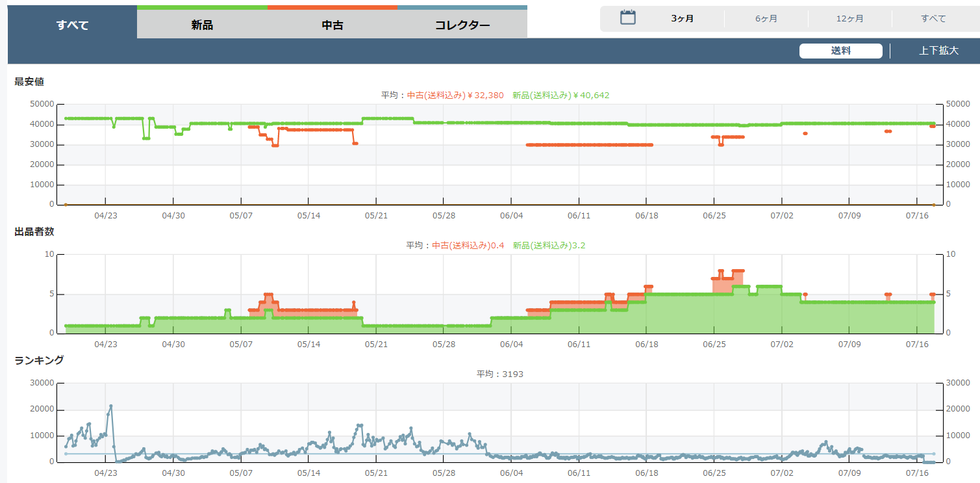Open the 中古 tab
Image resolution: width=980 pixels, height=483 pixels.
pyautogui.click(x=332, y=25)
